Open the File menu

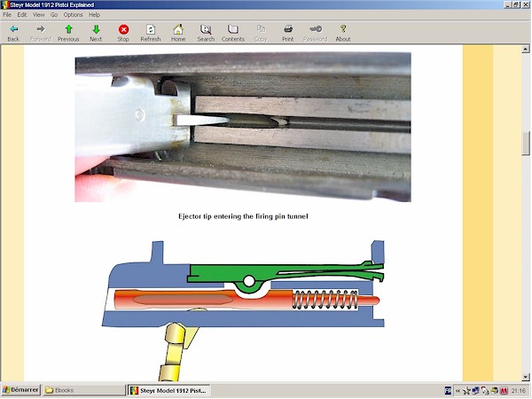[7, 14]
